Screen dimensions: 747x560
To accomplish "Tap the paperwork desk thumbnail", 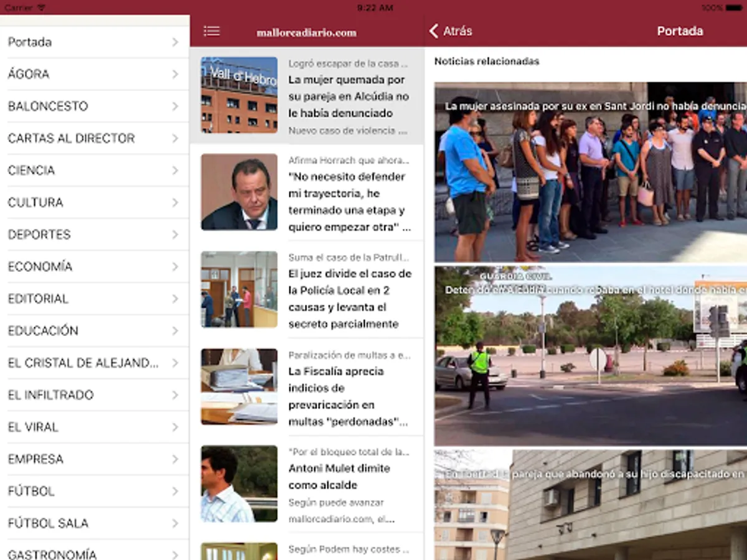I will 239,386.
